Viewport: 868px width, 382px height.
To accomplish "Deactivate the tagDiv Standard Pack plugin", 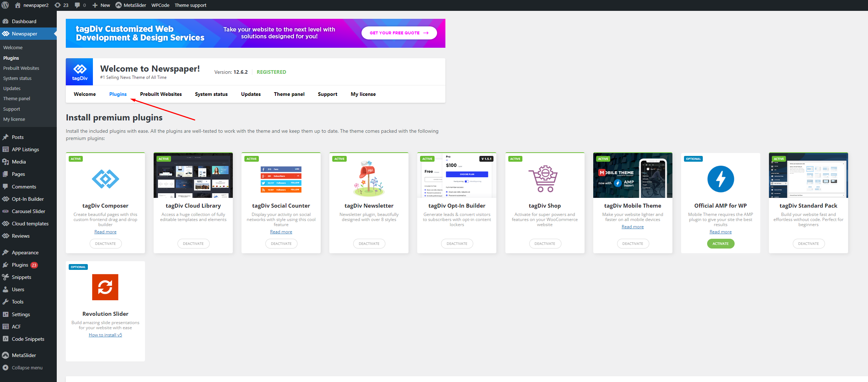I will (808, 243).
